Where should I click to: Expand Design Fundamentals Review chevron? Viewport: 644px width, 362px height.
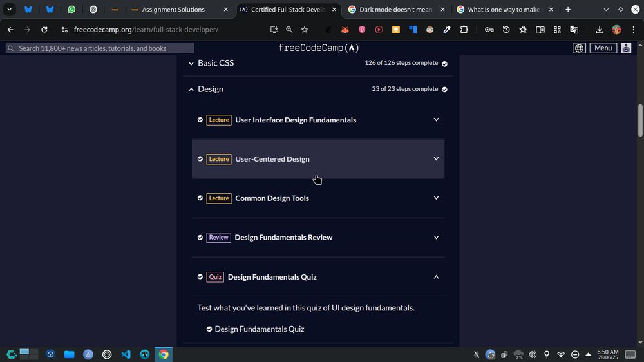click(x=436, y=237)
